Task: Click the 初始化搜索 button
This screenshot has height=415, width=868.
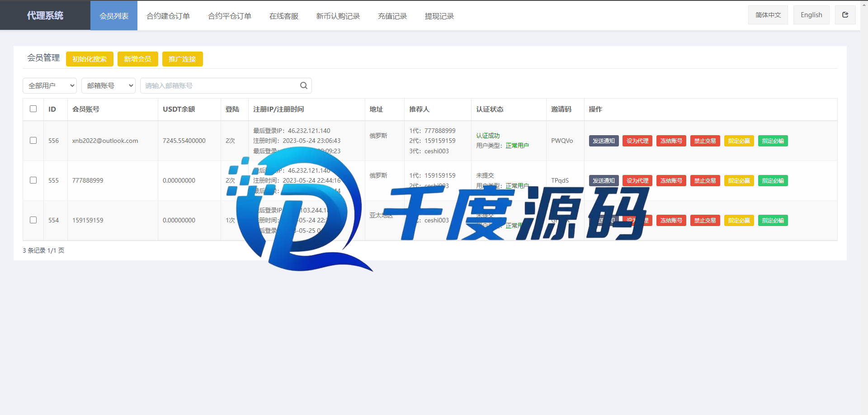Action: (x=90, y=59)
